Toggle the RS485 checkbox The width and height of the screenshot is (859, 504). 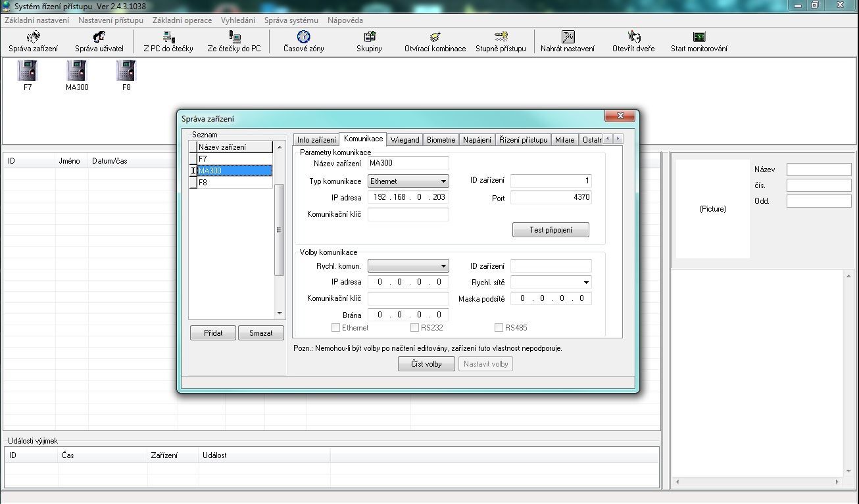(x=499, y=327)
